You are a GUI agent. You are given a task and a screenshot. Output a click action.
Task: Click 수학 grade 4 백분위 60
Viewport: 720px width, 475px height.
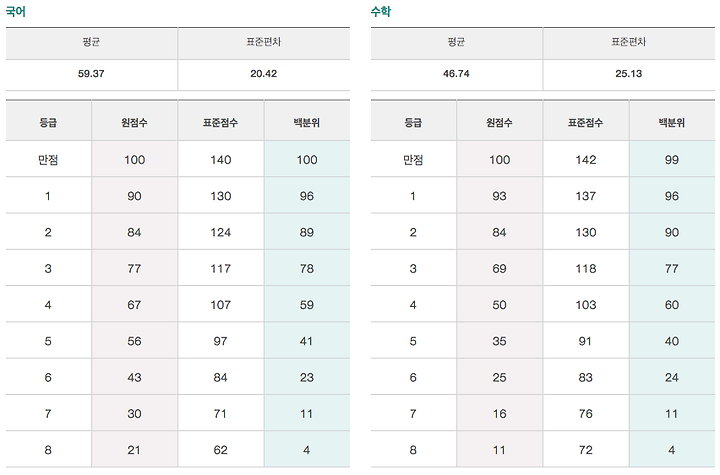point(672,305)
